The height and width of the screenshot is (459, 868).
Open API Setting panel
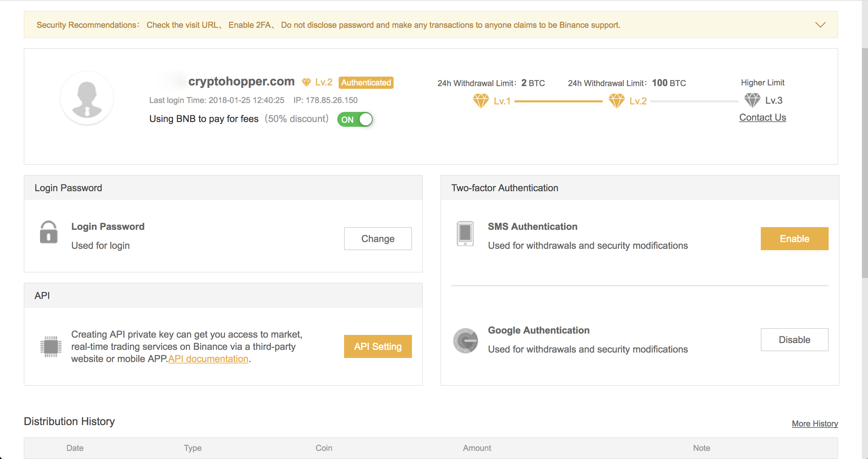pyautogui.click(x=378, y=346)
